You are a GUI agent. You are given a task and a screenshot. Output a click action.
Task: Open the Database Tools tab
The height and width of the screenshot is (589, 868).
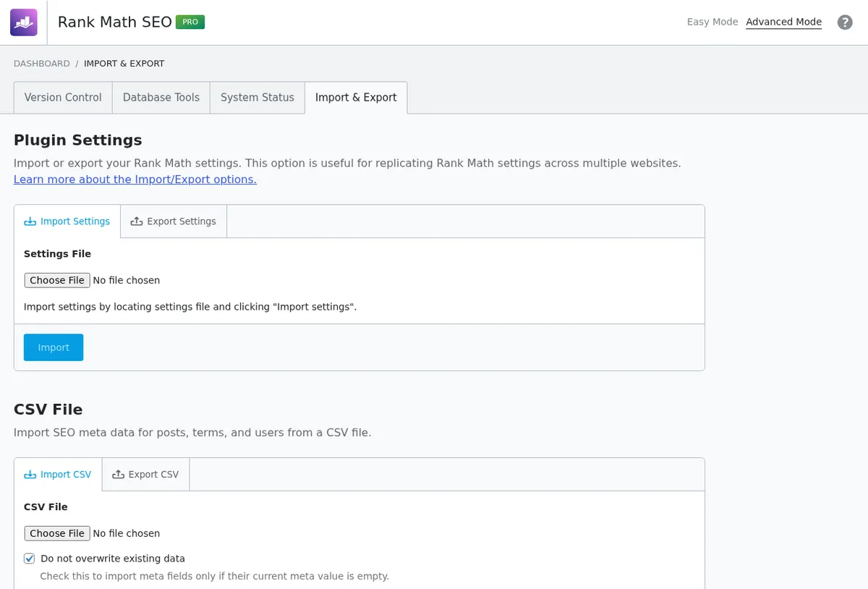tap(161, 98)
